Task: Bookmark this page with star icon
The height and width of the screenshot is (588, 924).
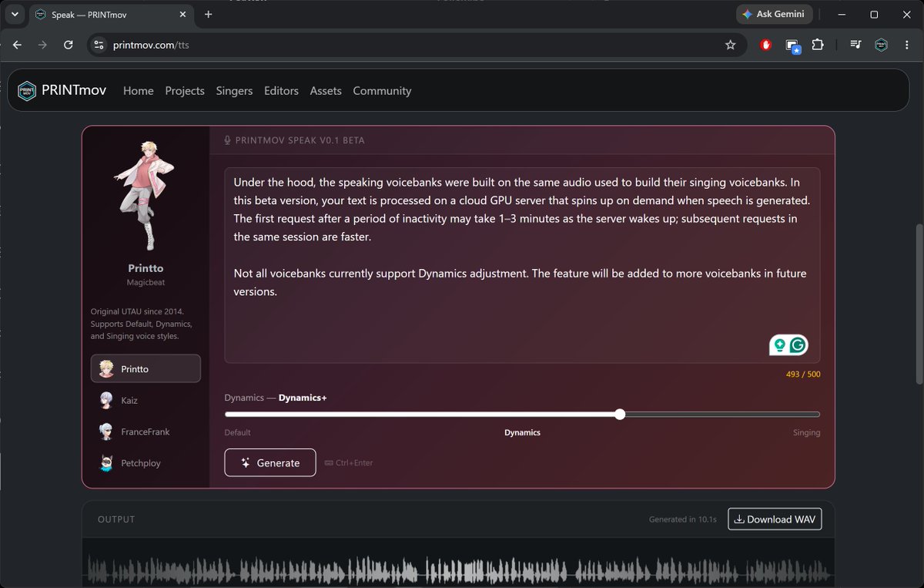Action: coord(730,45)
